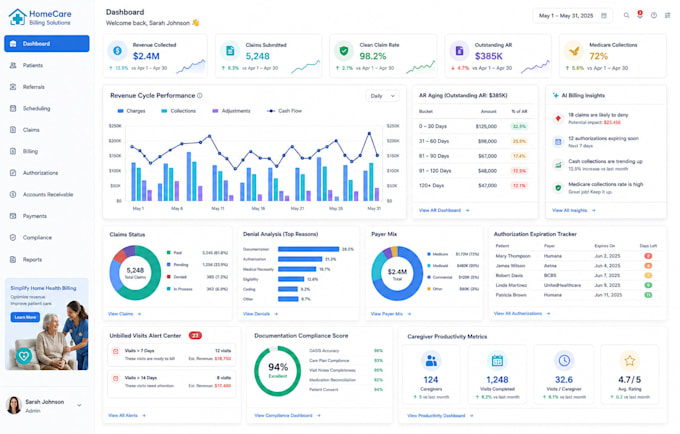Click the Visits per Caregiver clock icon
This screenshot has height=434, width=680.
click(564, 360)
